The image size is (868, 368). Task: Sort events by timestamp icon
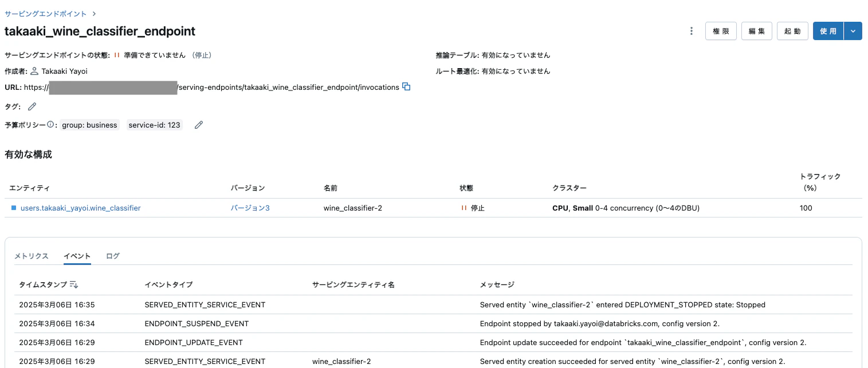pyautogui.click(x=74, y=284)
